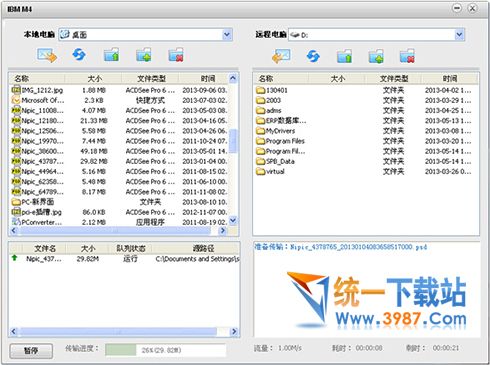
Task: Select the PConverter... application row
Action: pyautogui.click(x=120, y=222)
